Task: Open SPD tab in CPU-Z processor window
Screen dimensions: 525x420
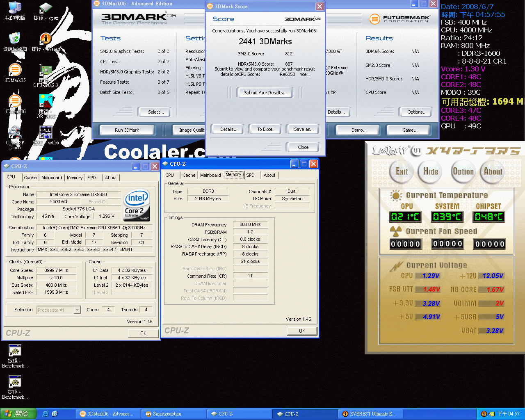Action: coord(91,178)
